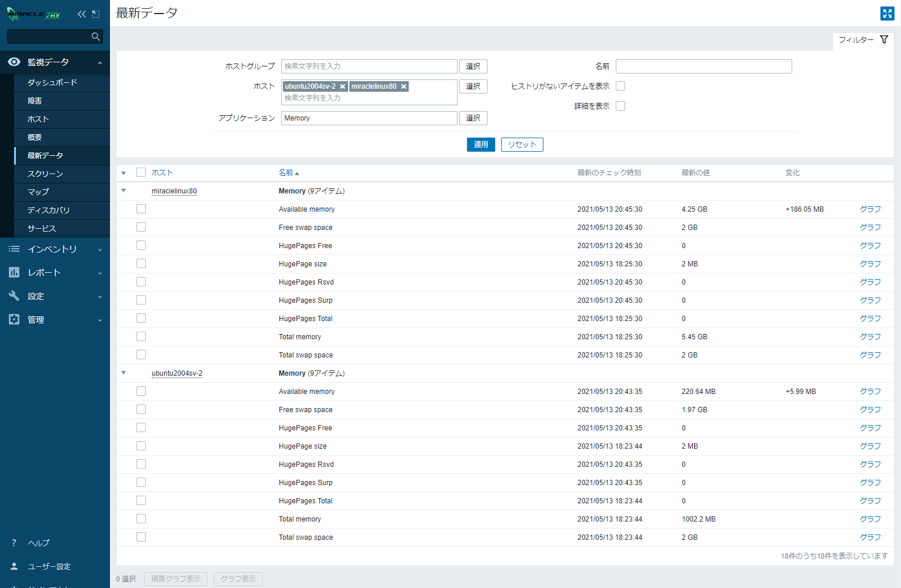Viewport: 901px width, 588px height.
Task: Collapse the sidebar with double chevron icon
Action: [x=81, y=14]
